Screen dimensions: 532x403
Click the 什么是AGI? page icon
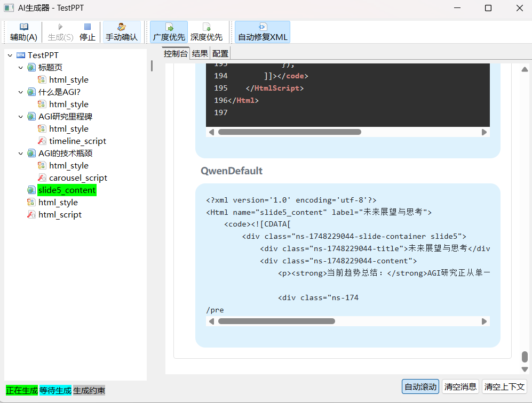point(31,92)
